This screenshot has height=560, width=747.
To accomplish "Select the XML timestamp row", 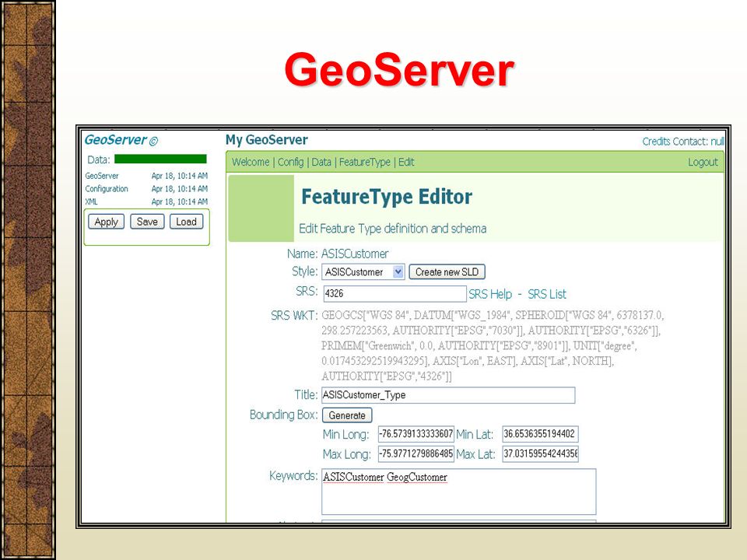I will pos(146,201).
